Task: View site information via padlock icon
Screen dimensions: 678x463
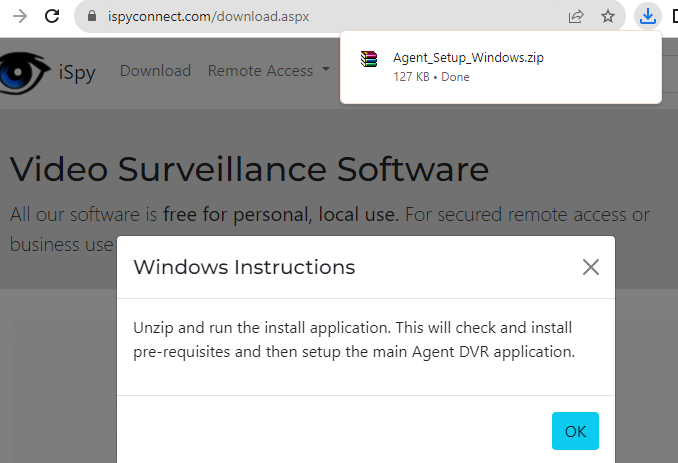Action: point(92,16)
